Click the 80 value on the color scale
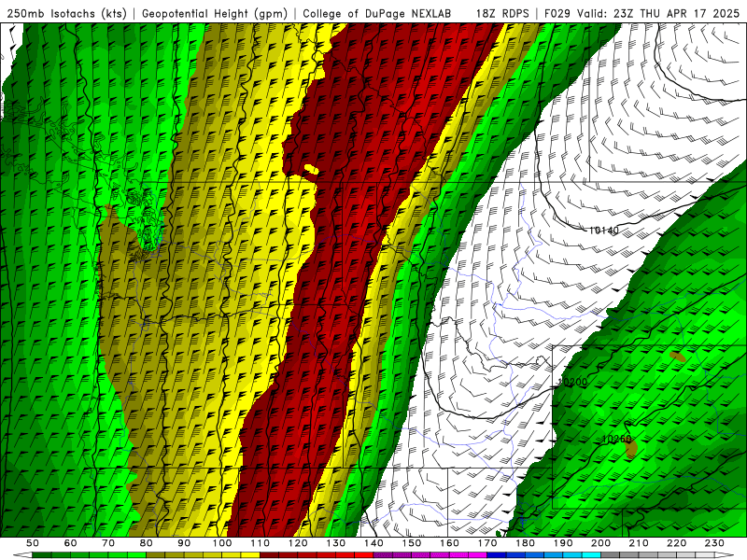The image size is (747, 560). point(146,543)
